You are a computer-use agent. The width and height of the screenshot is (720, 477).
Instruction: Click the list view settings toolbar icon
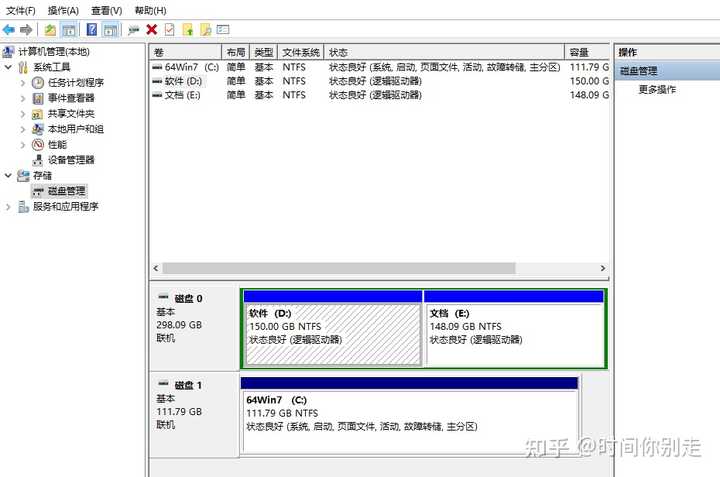[x=223, y=30]
